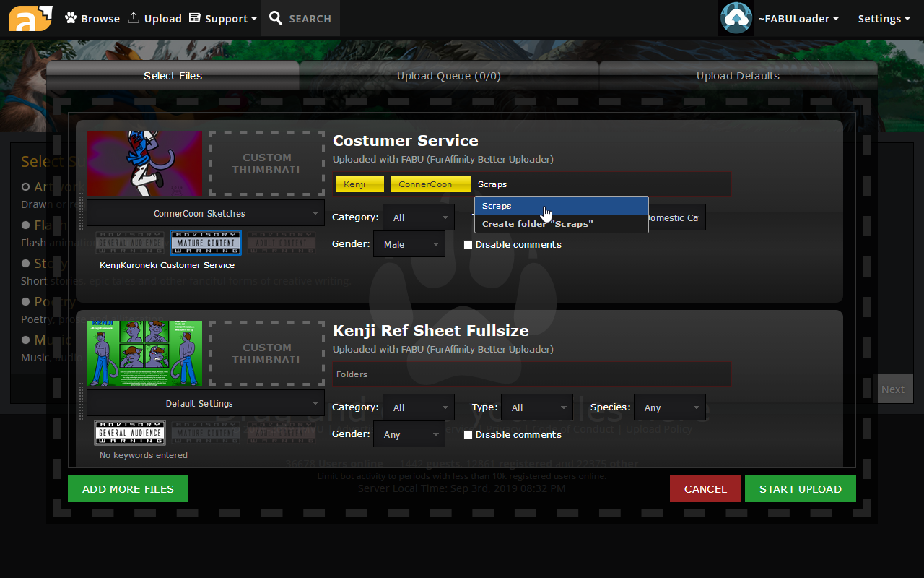Click the FurAffinity logo icon
Viewport: 924px width, 578px height.
point(30,18)
